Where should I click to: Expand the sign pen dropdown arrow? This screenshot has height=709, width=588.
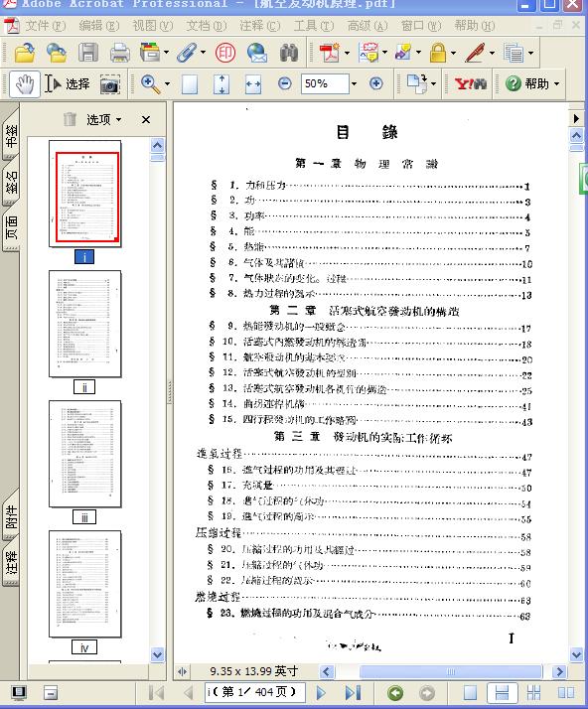point(492,53)
